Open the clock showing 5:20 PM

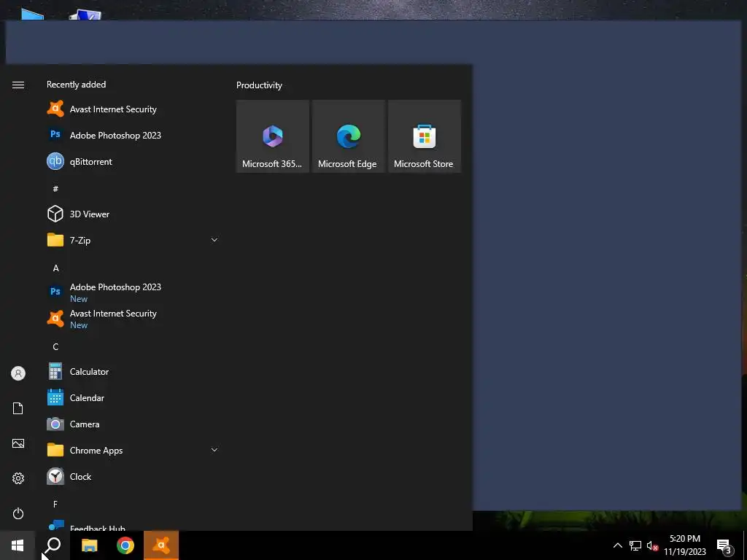point(684,545)
